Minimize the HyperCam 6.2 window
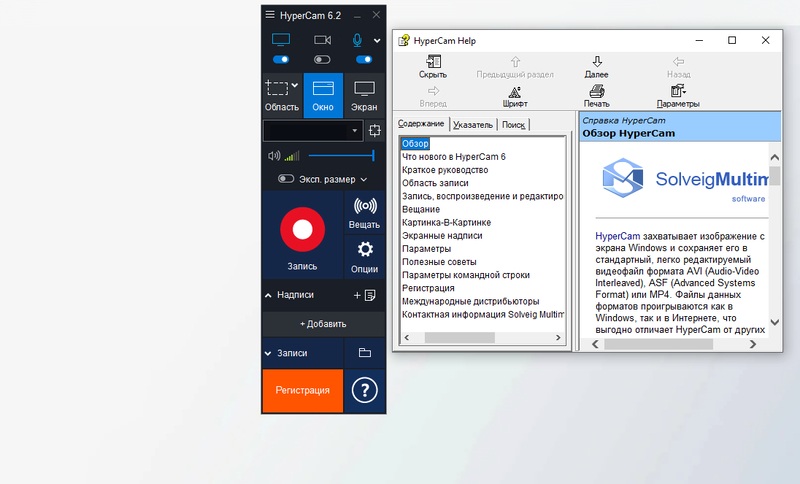Image resolution: width=800 pixels, height=484 pixels. pyautogui.click(x=357, y=15)
